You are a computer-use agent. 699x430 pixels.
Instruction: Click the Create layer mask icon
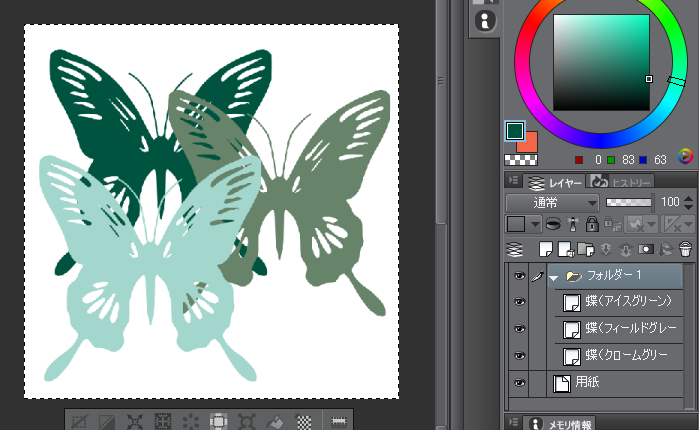(x=646, y=250)
